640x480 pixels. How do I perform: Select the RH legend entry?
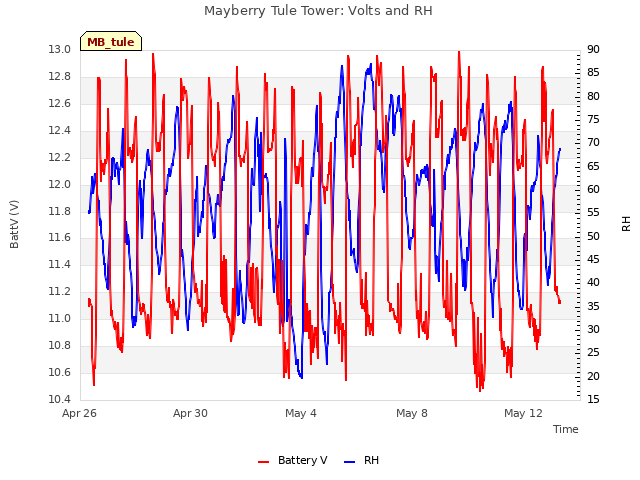[x=362, y=460]
